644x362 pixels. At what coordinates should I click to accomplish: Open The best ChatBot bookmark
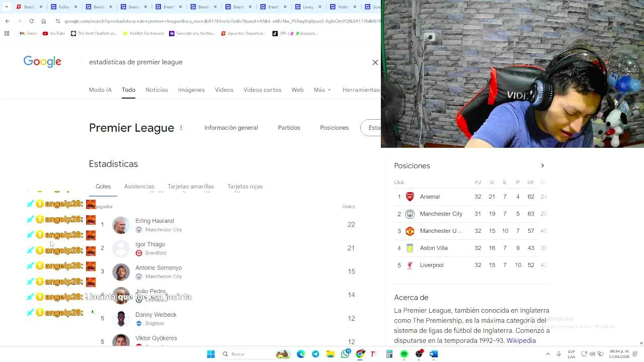(x=94, y=34)
